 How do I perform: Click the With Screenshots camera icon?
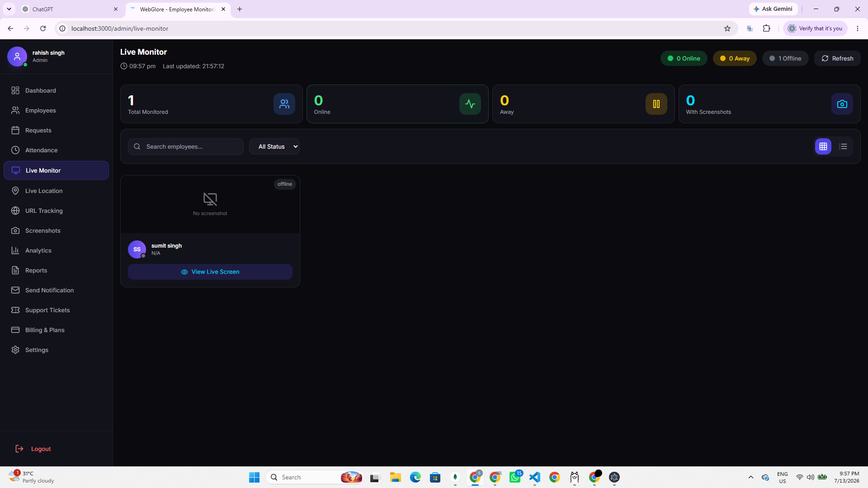[x=842, y=104]
